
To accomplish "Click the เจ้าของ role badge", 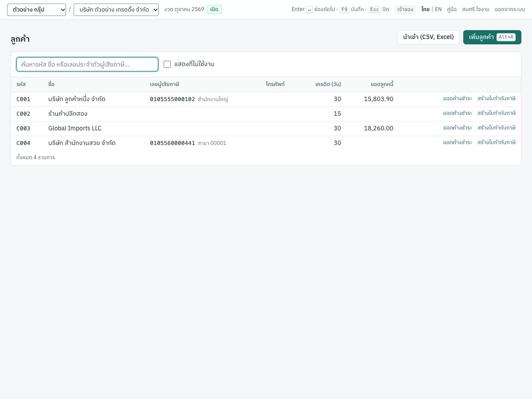I will pyautogui.click(x=405, y=9).
